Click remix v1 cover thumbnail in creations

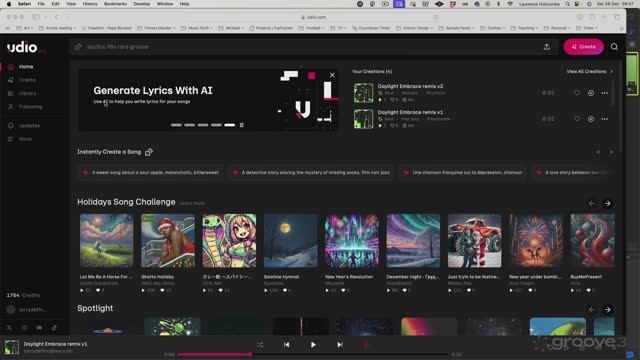(363, 119)
